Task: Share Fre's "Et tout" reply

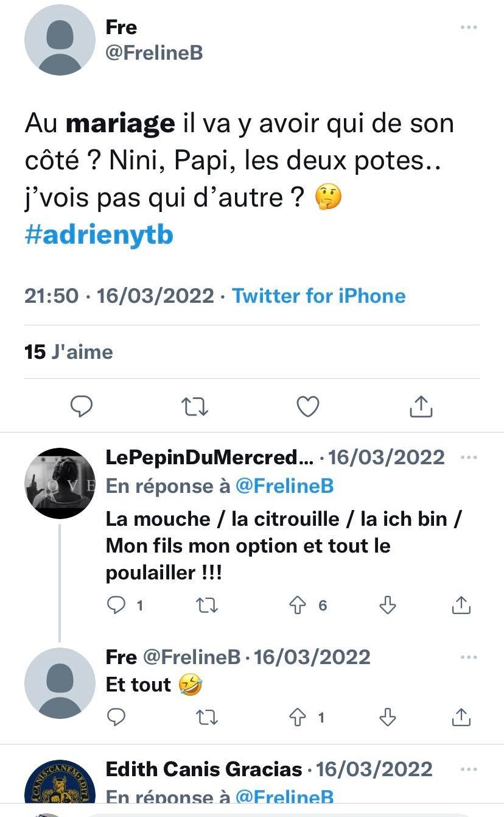Action: click(x=461, y=718)
